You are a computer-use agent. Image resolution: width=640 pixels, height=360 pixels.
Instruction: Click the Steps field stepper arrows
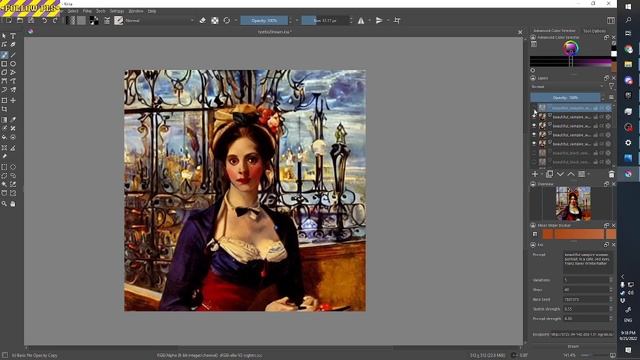click(x=611, y=289)
